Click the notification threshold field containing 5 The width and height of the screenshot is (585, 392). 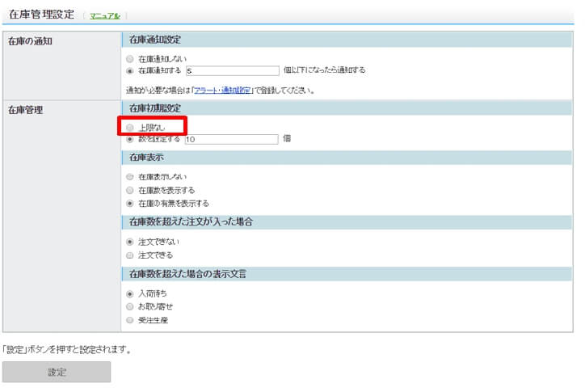[230, 70]
